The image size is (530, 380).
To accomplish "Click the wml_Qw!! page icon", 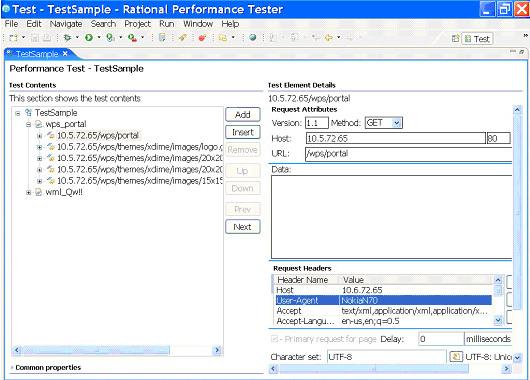I will (39, 192).
